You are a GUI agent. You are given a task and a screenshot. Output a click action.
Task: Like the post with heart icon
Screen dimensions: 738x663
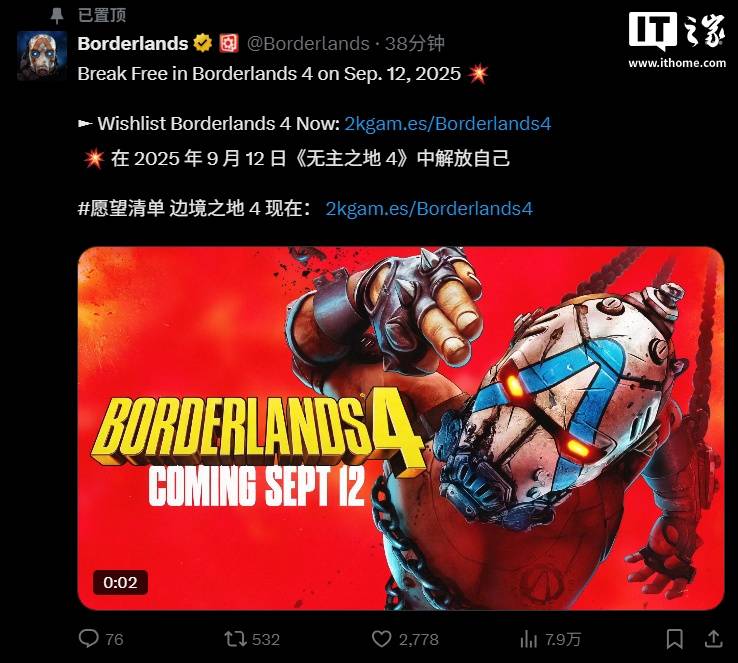(x=381, y=639)
